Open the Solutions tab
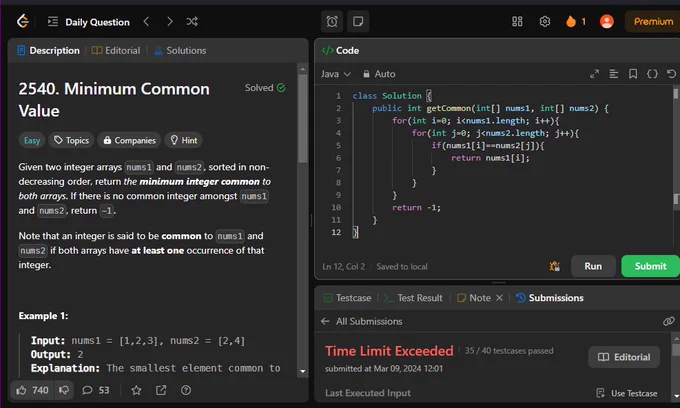The width and height of the screenshot is (680, 408). [180, 51]
